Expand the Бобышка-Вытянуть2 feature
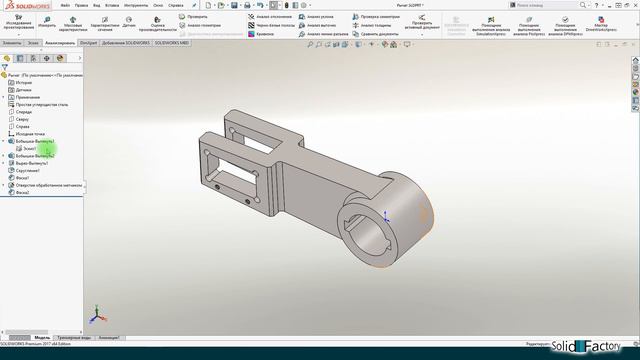Image resolution: width=640 pixels, height=360 pixels. click(x=4, y=156)
